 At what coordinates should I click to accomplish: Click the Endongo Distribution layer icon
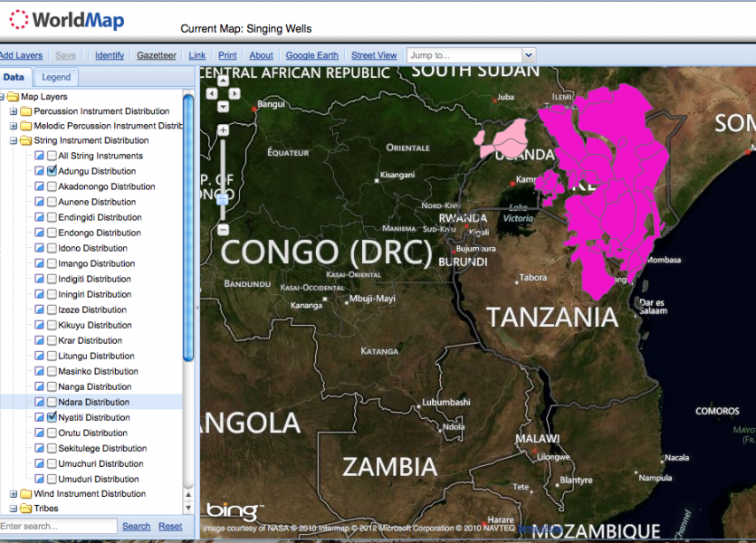click(40, 233)
